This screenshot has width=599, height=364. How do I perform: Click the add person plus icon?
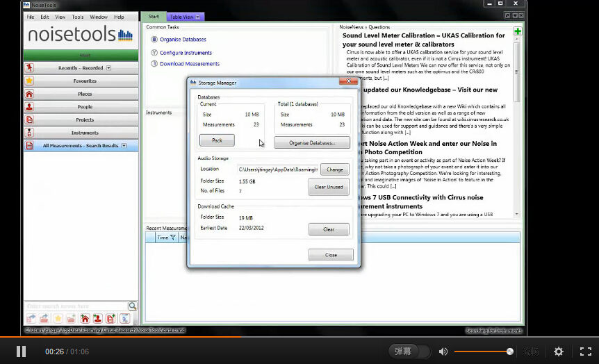point(98,318)
